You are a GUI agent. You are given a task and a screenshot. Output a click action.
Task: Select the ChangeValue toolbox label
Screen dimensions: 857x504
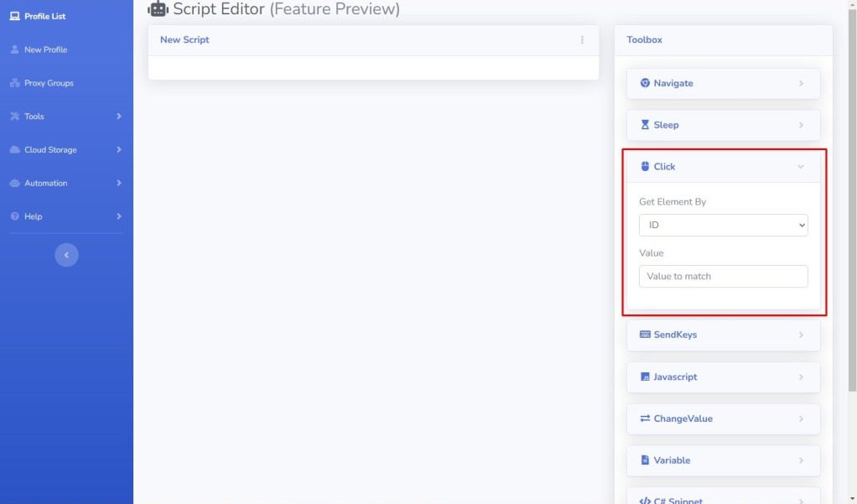coord(683,418)
